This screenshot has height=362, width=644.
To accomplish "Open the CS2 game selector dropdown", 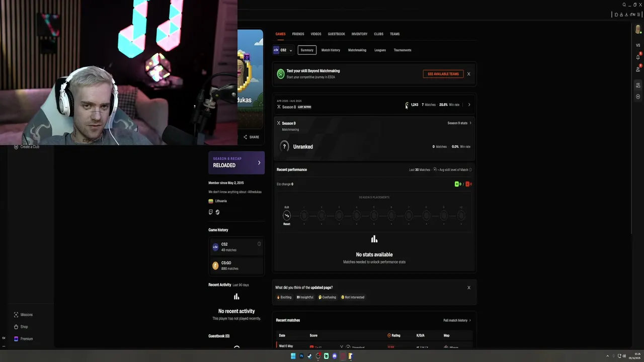I will pos(283,50).
